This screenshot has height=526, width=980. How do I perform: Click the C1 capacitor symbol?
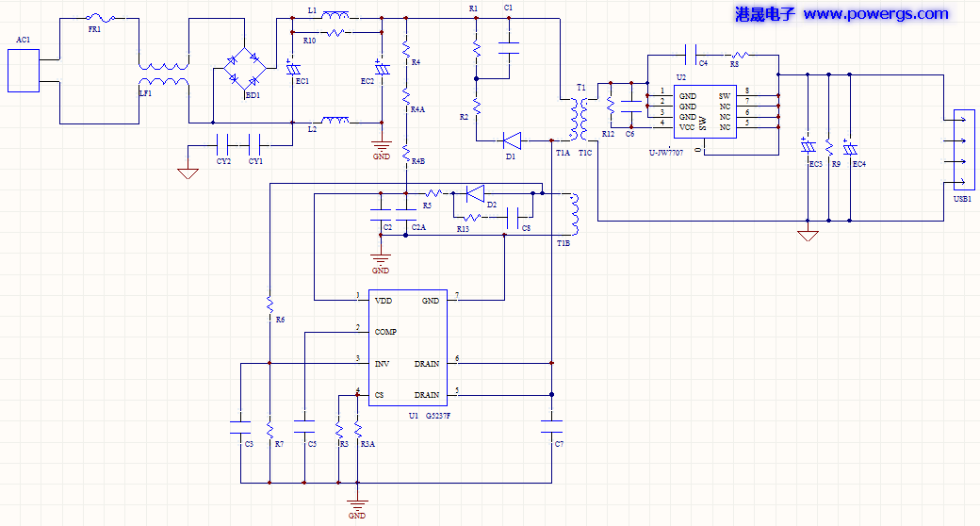coord(509,43)
